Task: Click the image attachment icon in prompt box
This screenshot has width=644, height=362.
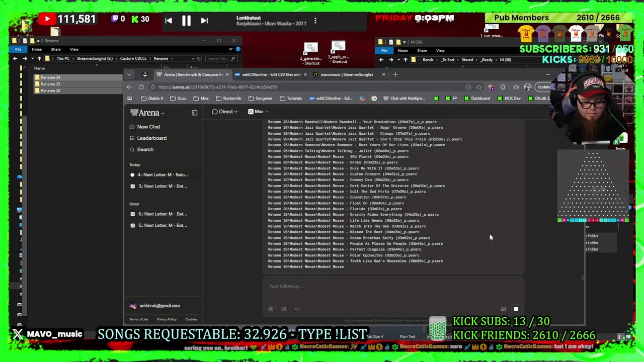Action: [284, 309]
